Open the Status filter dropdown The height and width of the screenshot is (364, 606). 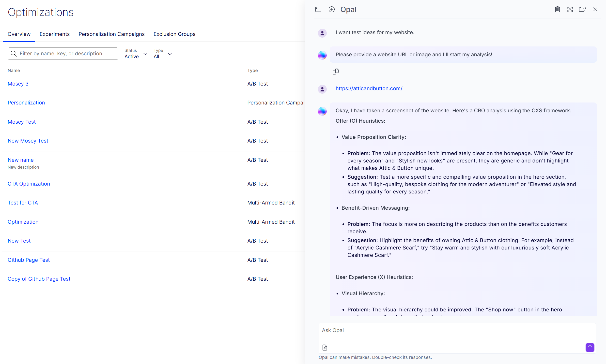[145, 54]
